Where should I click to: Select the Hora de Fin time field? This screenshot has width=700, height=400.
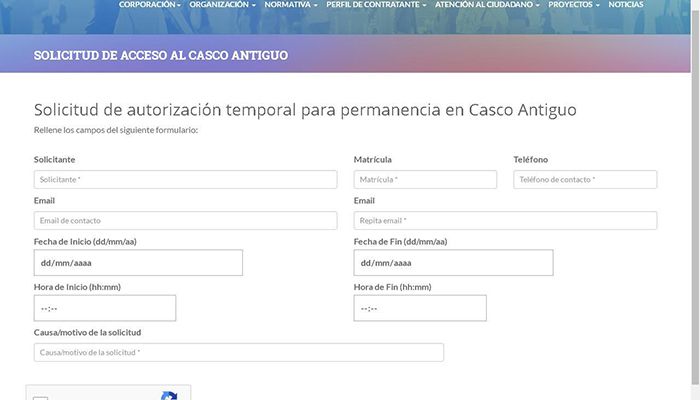point(420,308)
